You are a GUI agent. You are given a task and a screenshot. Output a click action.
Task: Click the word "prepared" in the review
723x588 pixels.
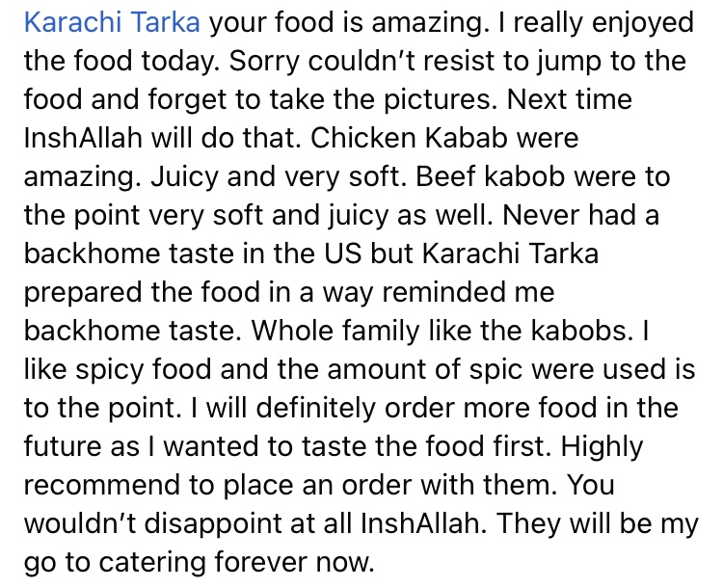(x=83, y=293)
